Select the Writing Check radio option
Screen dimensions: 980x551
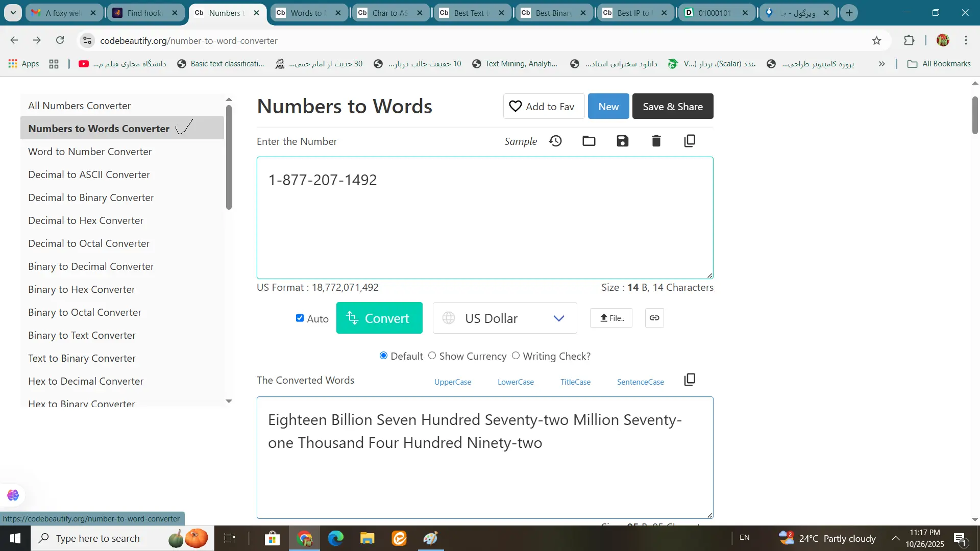click(x=516, y=356)
